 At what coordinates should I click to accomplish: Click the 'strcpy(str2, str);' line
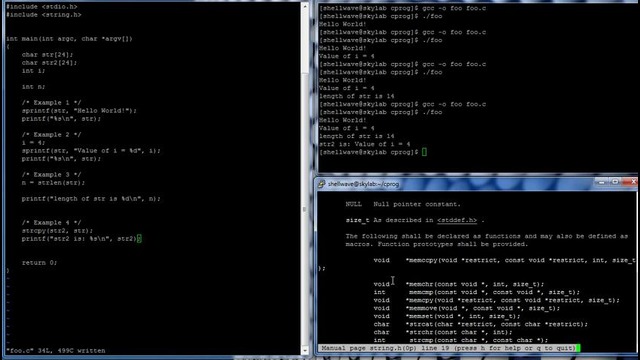click(x=58, y=231)
